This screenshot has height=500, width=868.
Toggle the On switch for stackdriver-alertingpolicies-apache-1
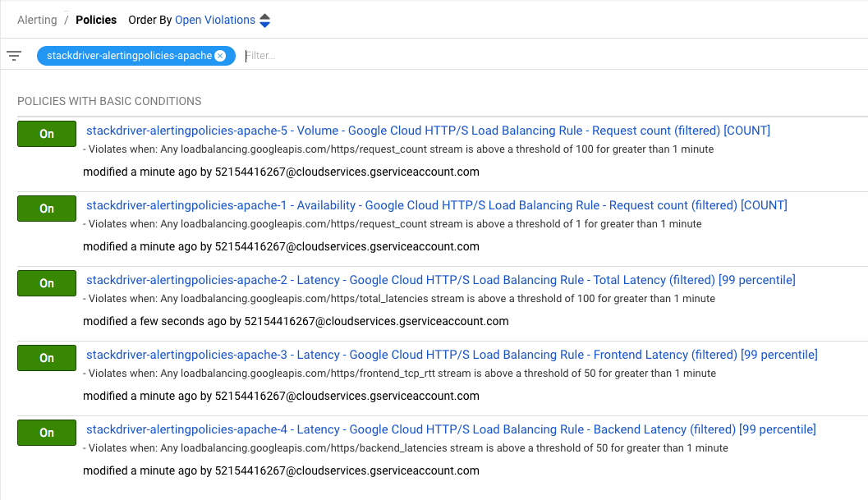point(46,208)
